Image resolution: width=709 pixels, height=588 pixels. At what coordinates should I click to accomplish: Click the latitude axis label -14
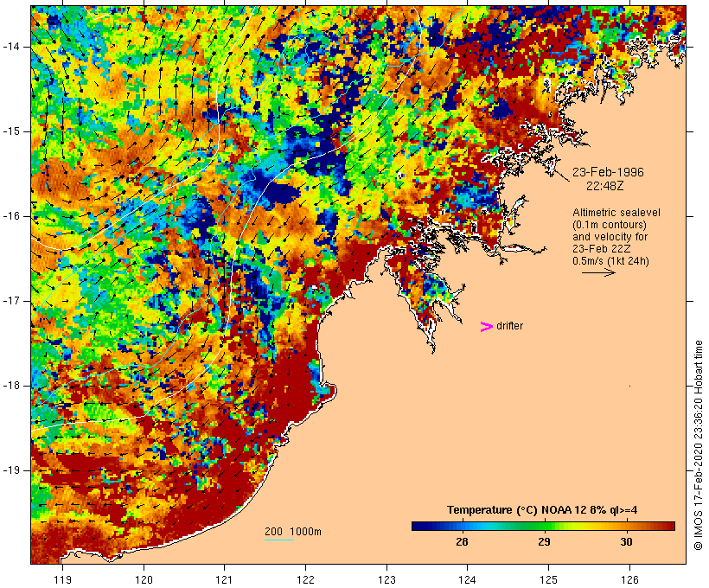coord(11,47)
